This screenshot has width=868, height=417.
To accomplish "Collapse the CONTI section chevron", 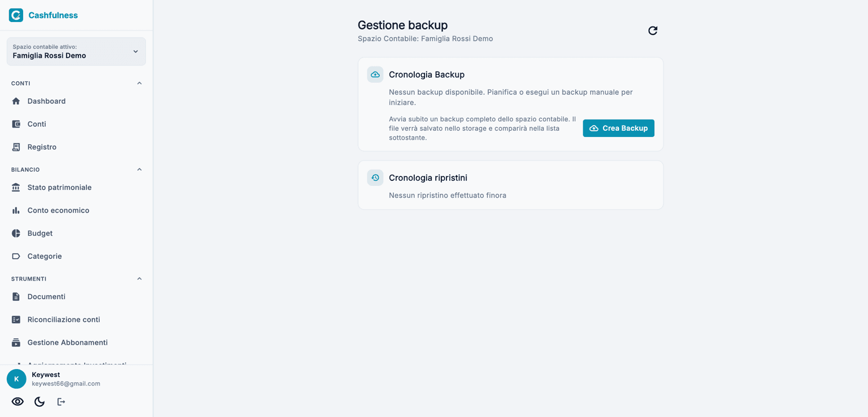I will pos(139,83).
